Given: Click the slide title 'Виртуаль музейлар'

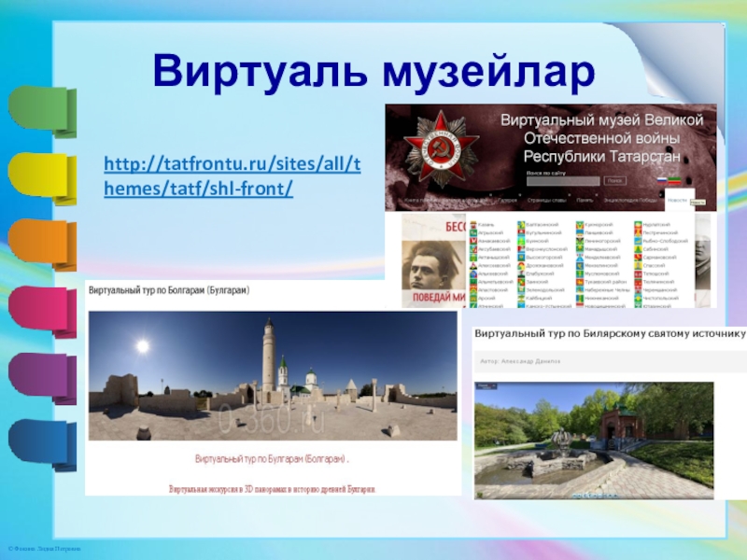Looking at the screenshot, I should click(374, 72).
